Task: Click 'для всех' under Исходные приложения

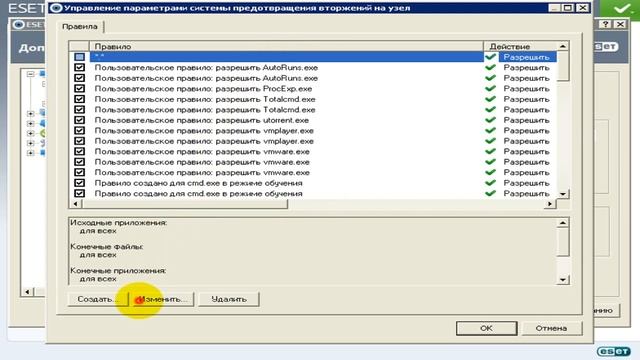Action: [x=98, y=231]
